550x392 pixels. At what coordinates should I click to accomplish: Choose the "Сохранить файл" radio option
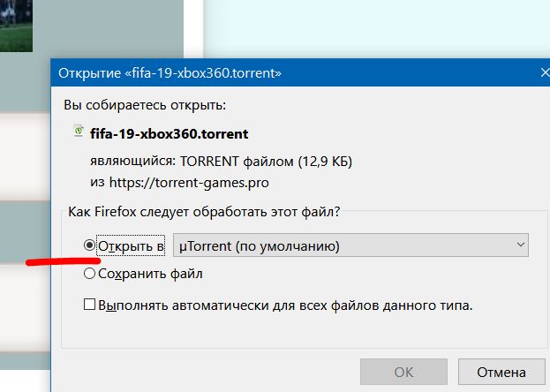pos(89,274)
